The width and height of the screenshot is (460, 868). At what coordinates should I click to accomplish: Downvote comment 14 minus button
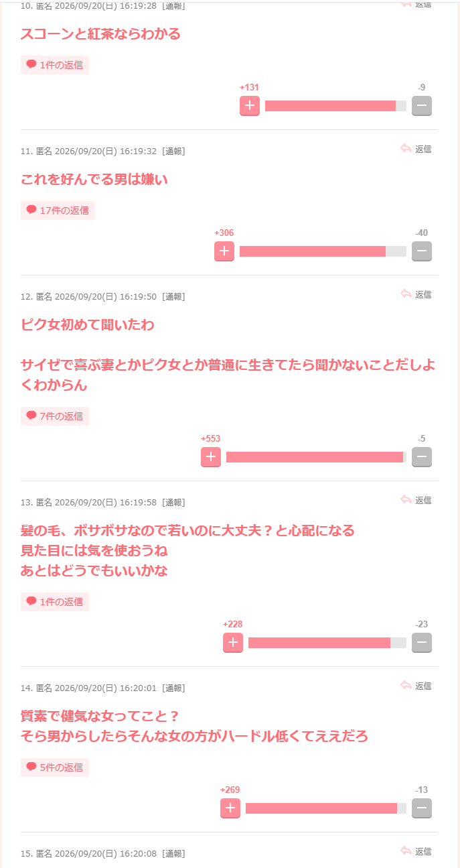[422, 808]
